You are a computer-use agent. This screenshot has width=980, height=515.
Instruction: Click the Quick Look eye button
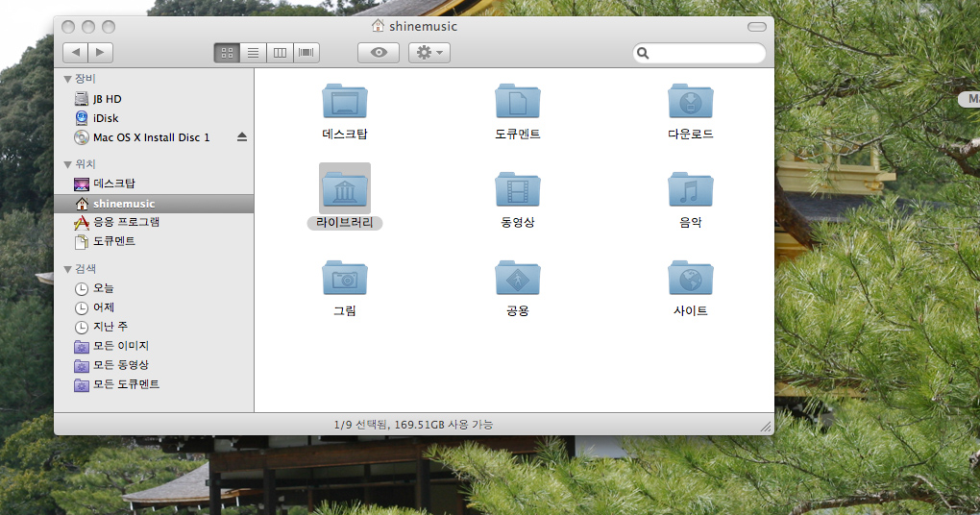[x=379, y=53]
